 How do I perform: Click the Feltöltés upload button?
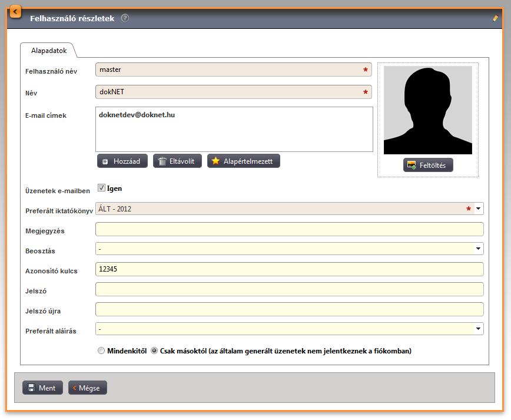428,165
